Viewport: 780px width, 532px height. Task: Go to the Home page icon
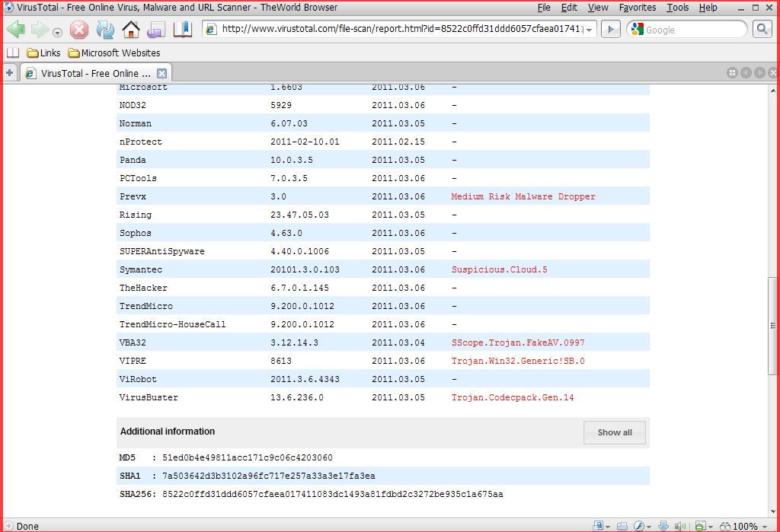pos(131,30)
